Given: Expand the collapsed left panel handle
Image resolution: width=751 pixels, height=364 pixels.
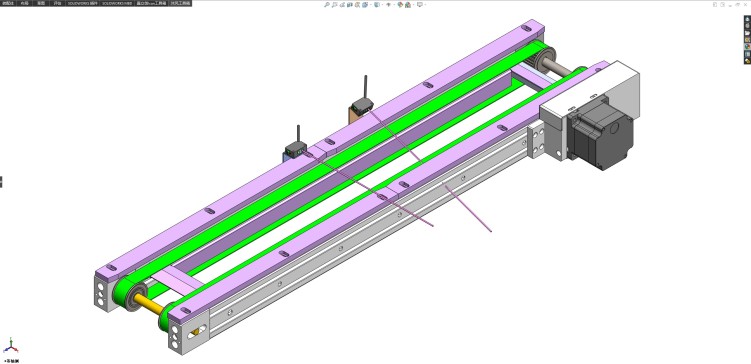Looking at the screenshot, I should (1, 182).
